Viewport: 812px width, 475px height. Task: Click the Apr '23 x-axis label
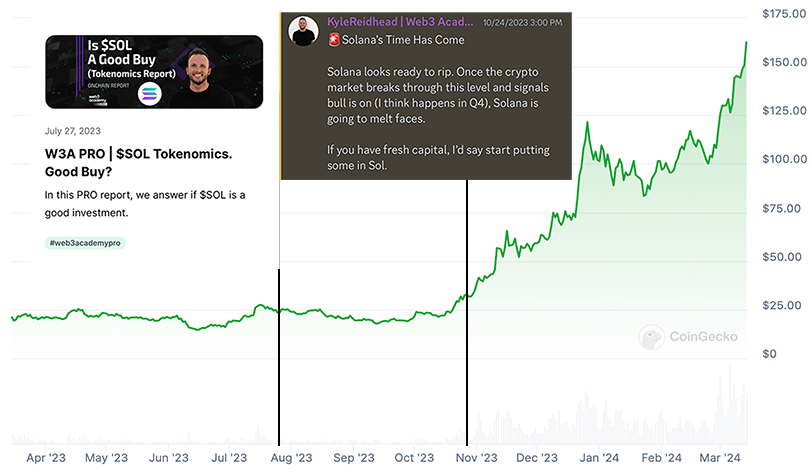coord(48,457)
